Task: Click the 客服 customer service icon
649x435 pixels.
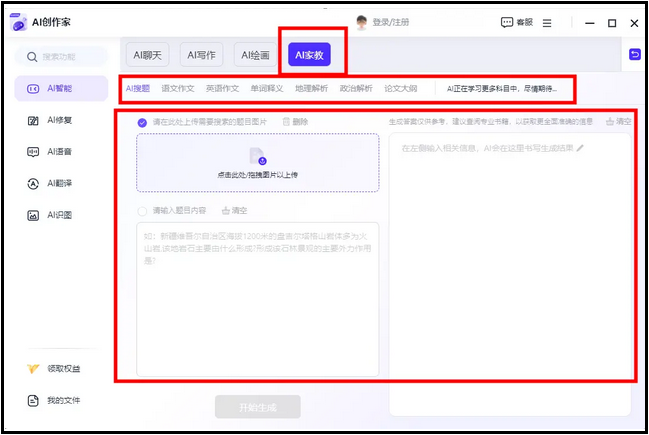Action: click(x=507, y=22)
